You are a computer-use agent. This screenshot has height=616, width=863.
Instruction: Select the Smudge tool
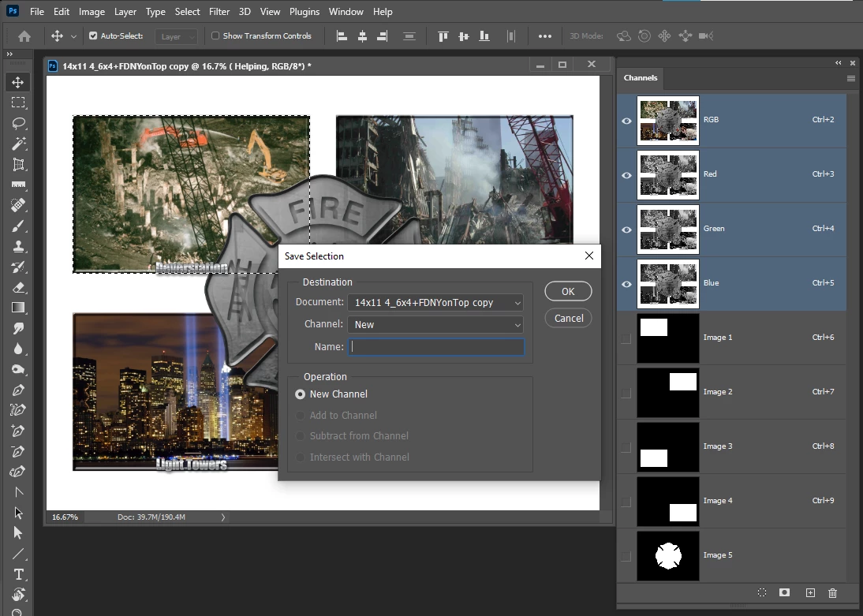click(17, 328)
